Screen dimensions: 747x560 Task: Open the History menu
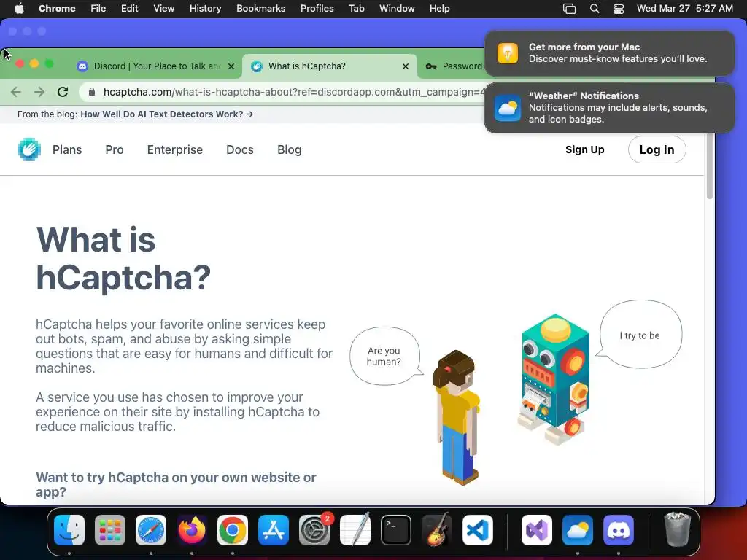pos(205,9)
